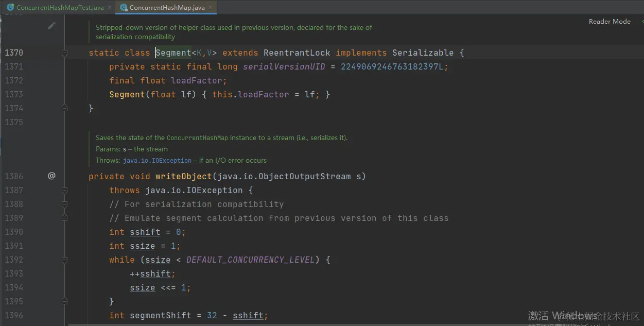Close the ConcurrentHashMapTest.java tab
This screenshot has width=644, height=326.
coord(110,8)
